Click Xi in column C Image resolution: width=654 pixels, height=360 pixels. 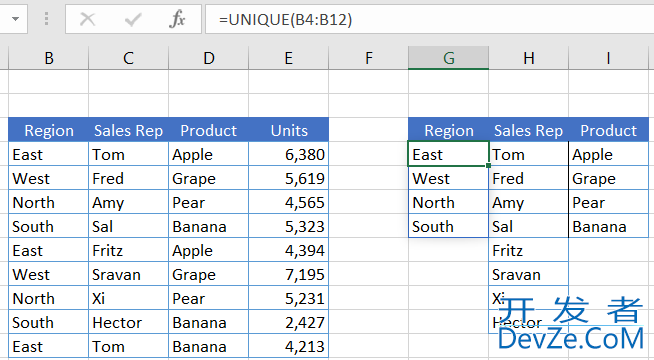[128, 298]
